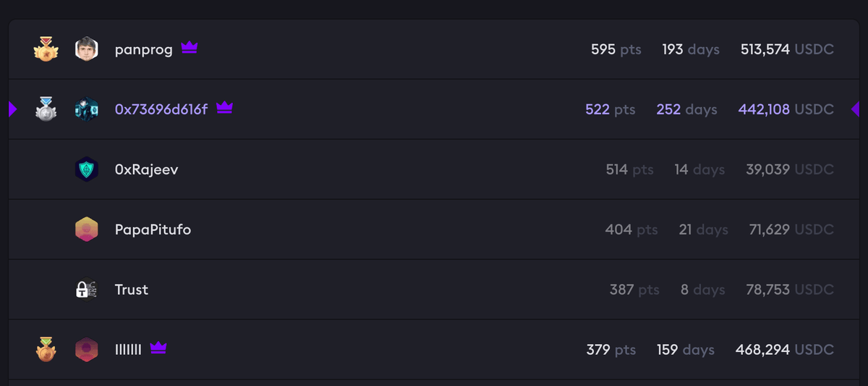
Task: Click the left purple arrow marker
Action: click(x=12, y=109)
